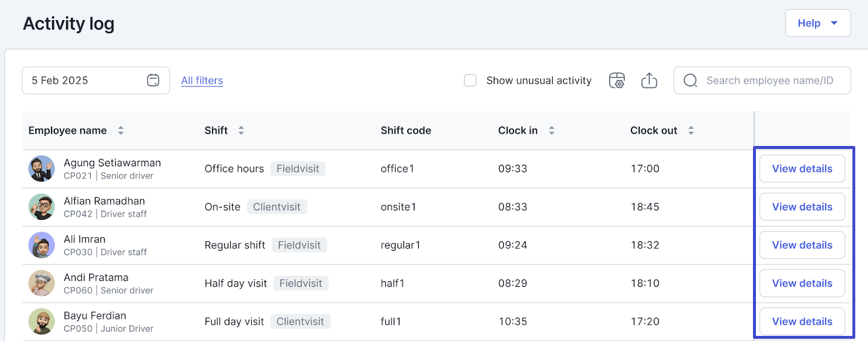Open the Help dropdown menu

(x=817, y=23)
